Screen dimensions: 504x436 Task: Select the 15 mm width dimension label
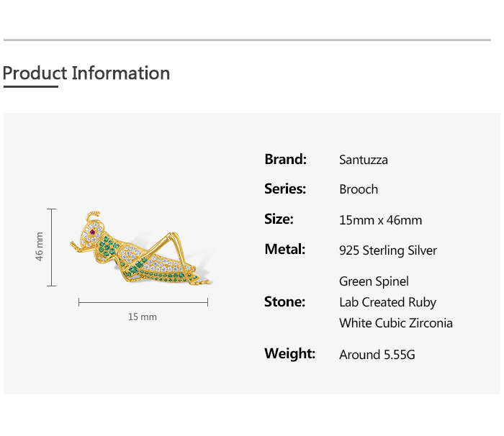coord(143,317)
